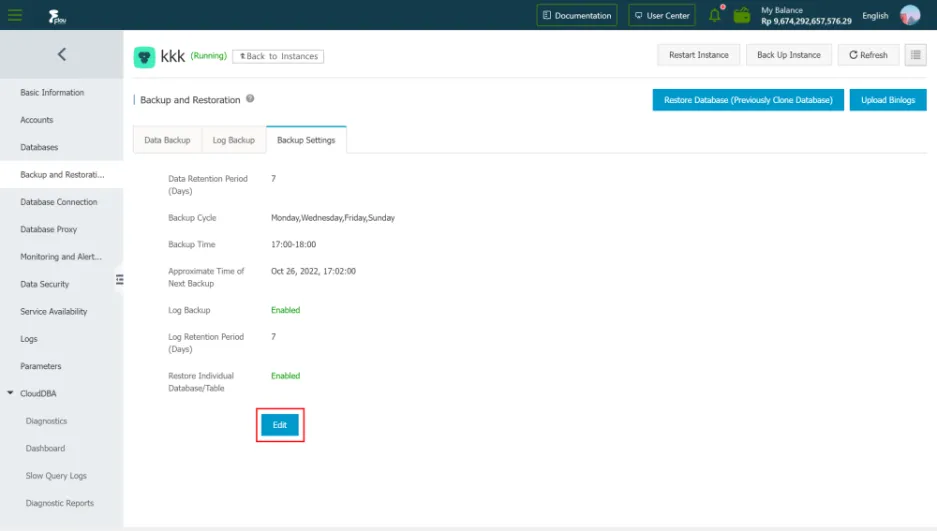Click help icon beside Backup and Restoration

click(250, 99)
